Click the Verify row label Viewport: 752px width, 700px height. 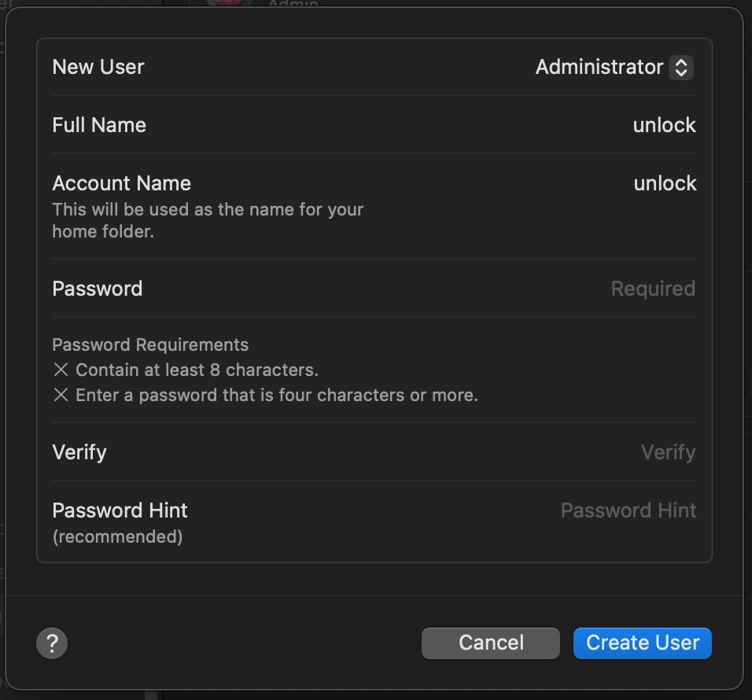pos(79,452)
